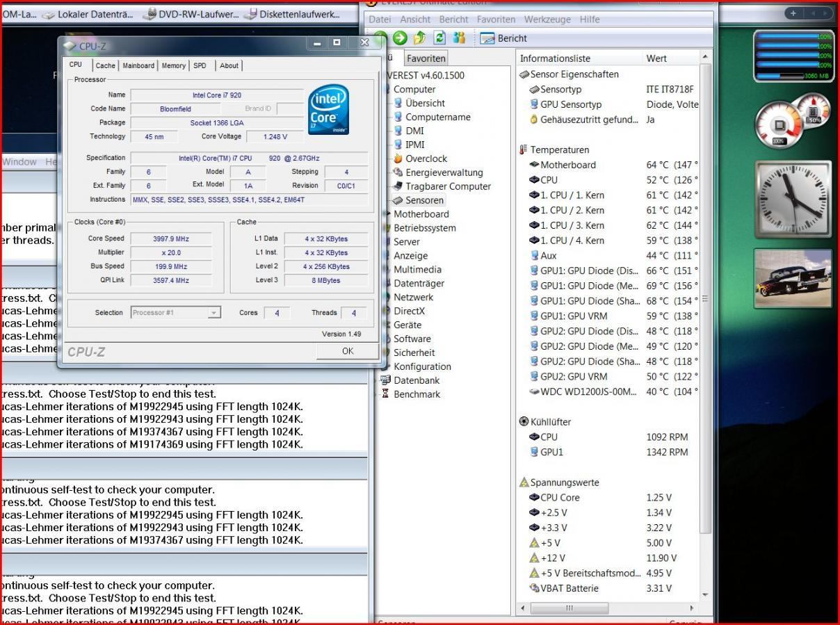Select Computer node in EVEREST tree

[x=414, y=89]
